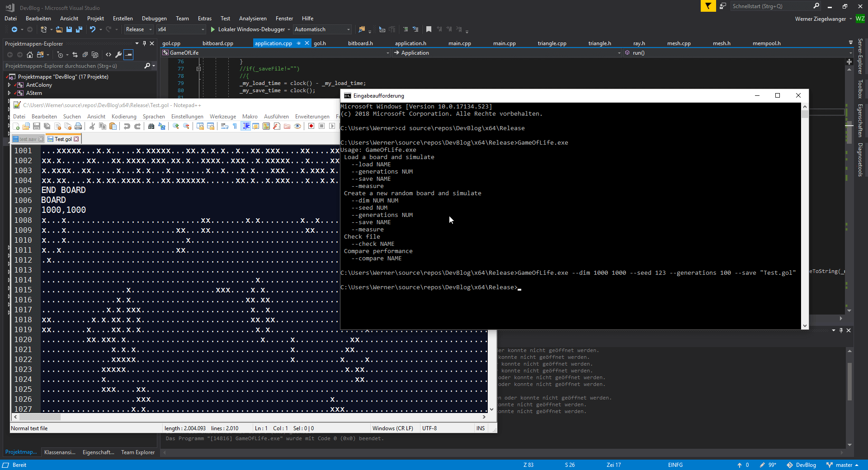Click the Home icon in Projektmappen-Explorer

[x=30, y=55]
